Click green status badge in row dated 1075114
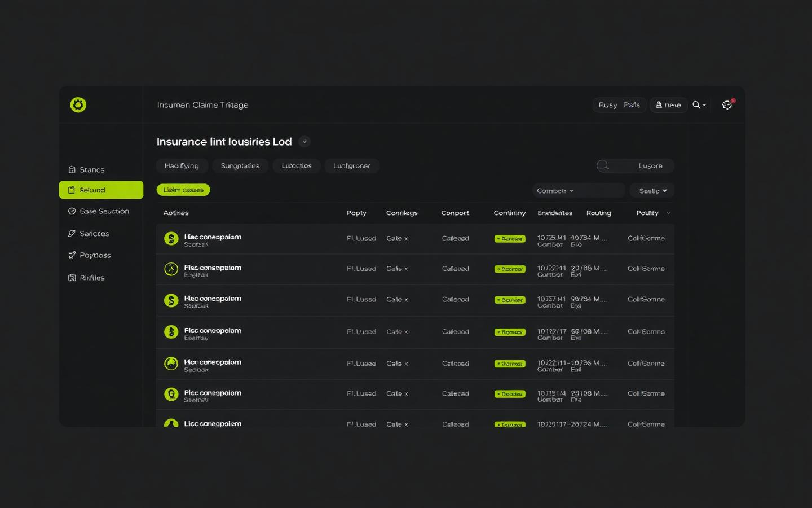This screenshot has height=508, width=812. click(x=510, y=394)
